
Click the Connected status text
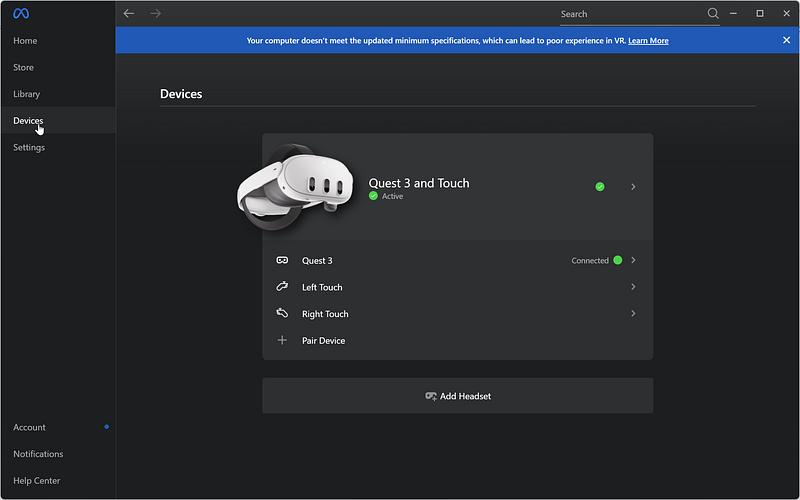coord(590,261)
